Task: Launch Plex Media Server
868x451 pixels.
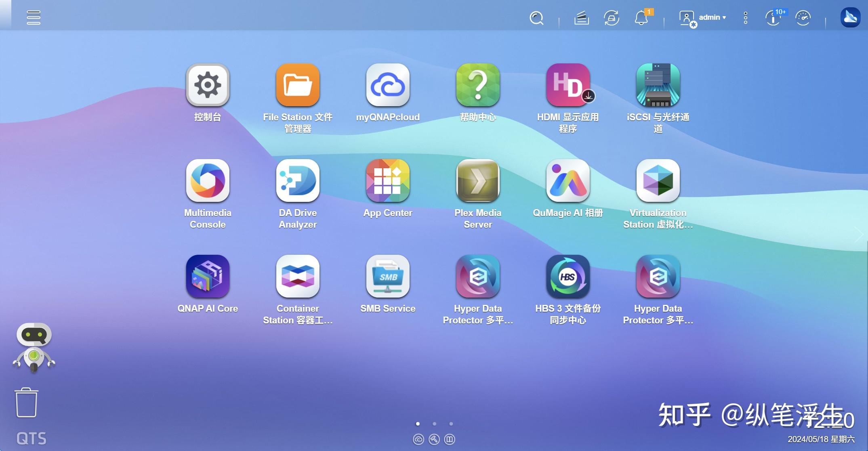Action: (x=478, y=181)
